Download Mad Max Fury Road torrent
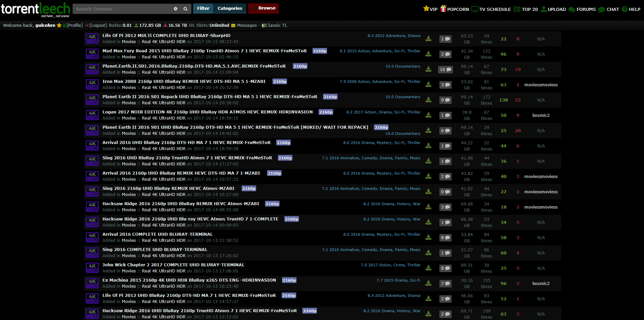The width and height of the screenshot is (644, 320). point(429,54)
